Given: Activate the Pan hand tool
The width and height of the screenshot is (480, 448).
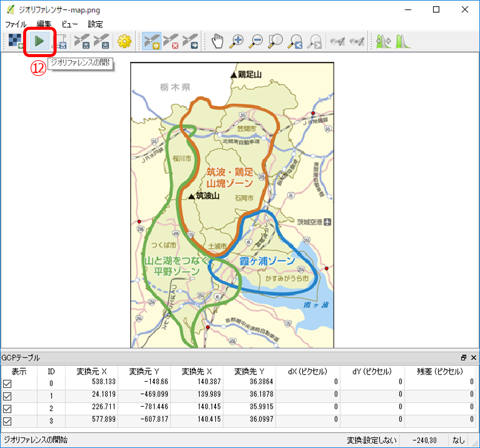Looking at the screenshot, I should (218, 41).
